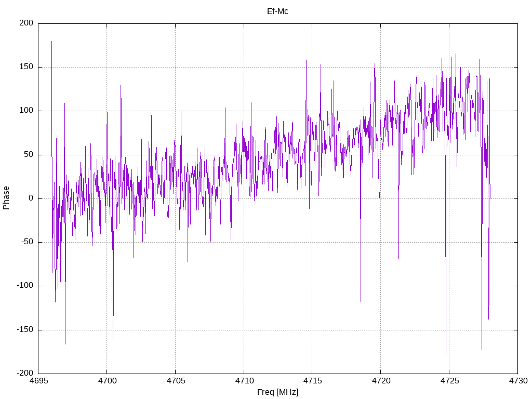The width and height of the screenshot is (532, 399).
Task: Click y-axis tick label 200
Action: click(x=26, y=23)
